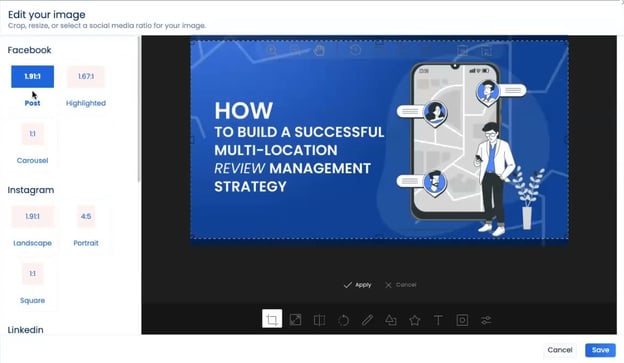The width and height of the screenshot is (624, 363).
Task: Select the Crop tool in bottom toolbar
Action: (x=272, y=319)
